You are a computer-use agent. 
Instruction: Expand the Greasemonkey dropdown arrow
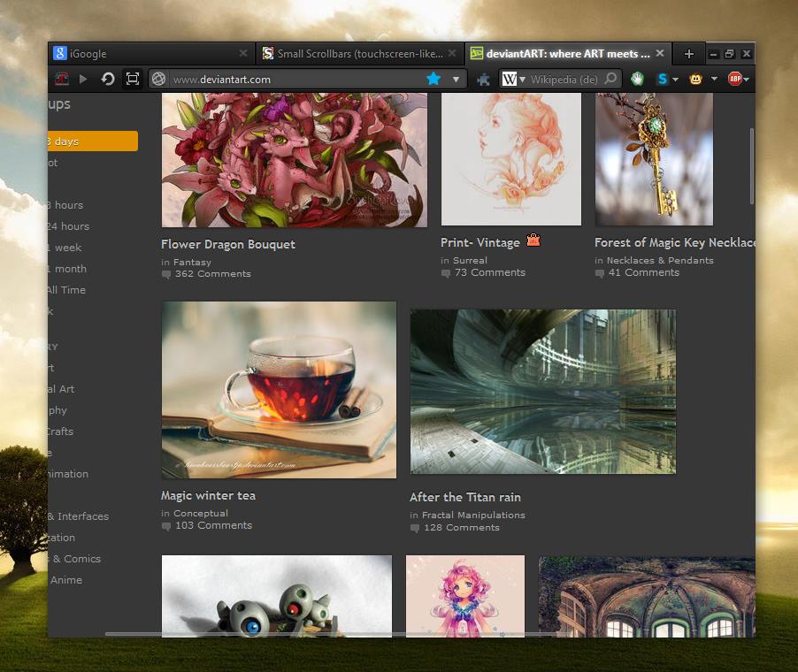pos(714,79)
